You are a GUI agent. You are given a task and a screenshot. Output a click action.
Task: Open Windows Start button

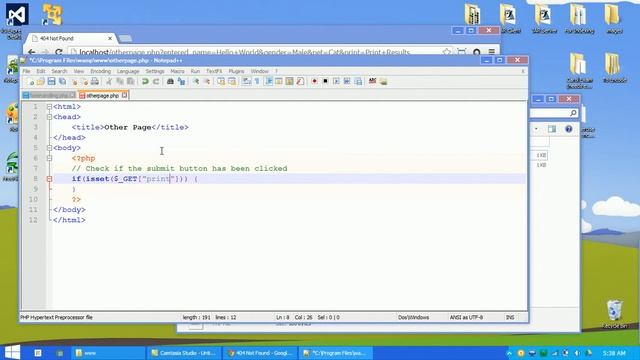tap(12, 353)
